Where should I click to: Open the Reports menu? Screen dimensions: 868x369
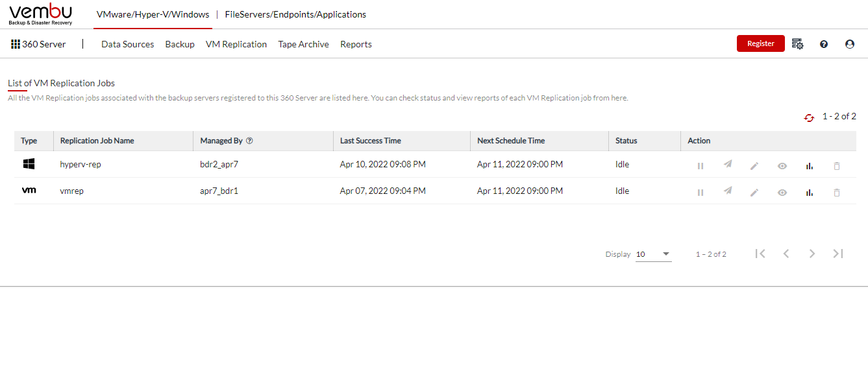tap(356, 44)
